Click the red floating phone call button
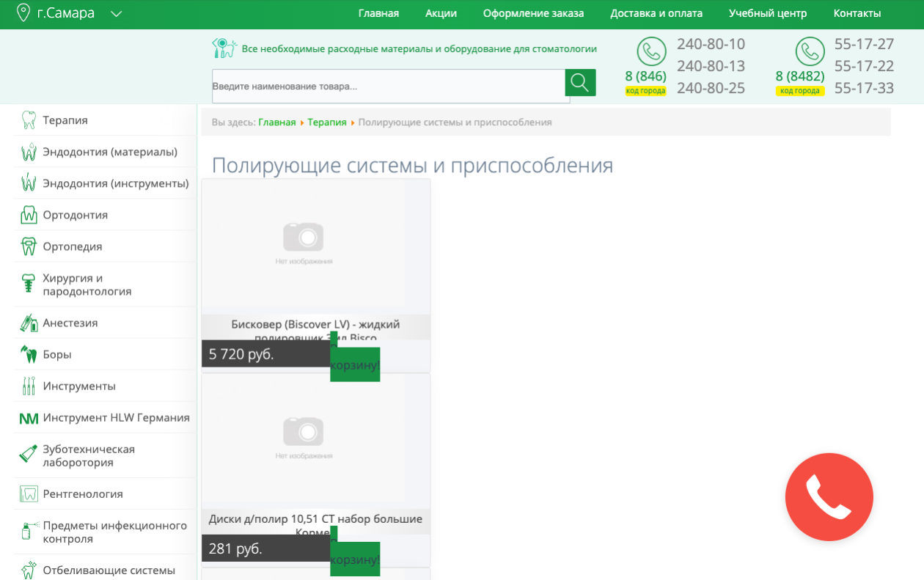Image resolution: width=924 pixels, height=580 pixels. [x=829, y=497]
